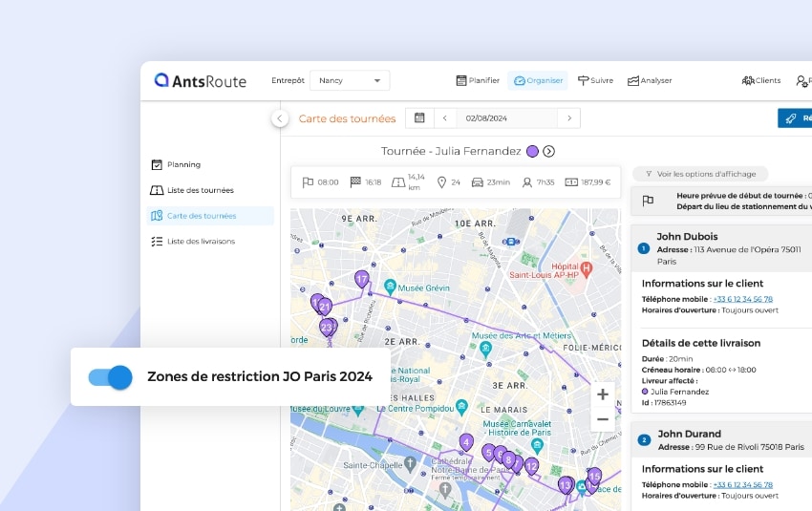Select Liste des tournées in sidebar

200,190
